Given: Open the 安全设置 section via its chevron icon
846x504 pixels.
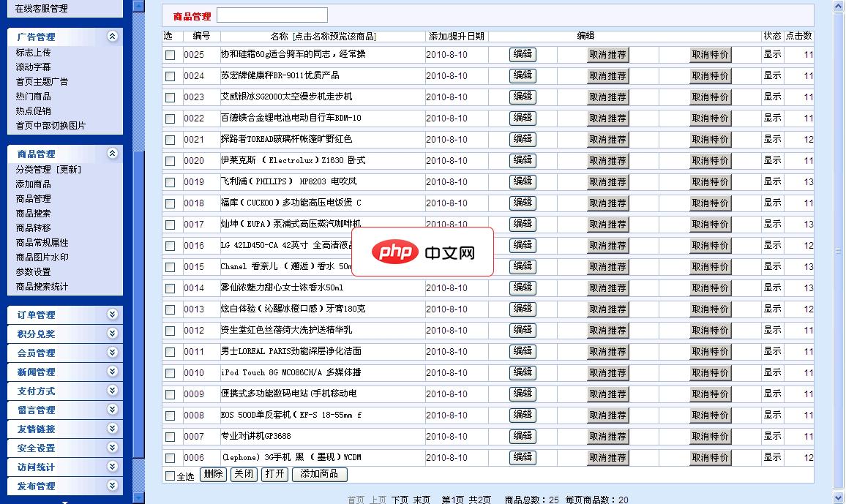Looking at the screenshot, I should coord(112,447).
